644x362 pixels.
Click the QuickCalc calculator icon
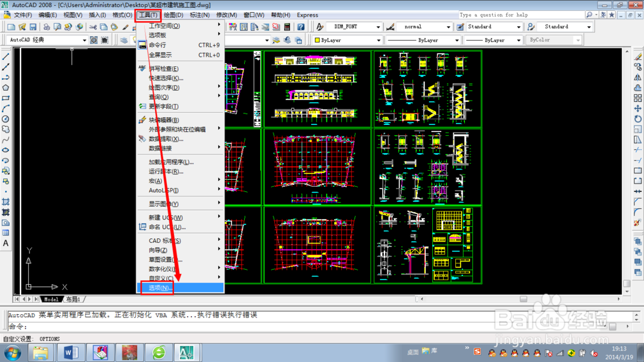pos(287,26)
